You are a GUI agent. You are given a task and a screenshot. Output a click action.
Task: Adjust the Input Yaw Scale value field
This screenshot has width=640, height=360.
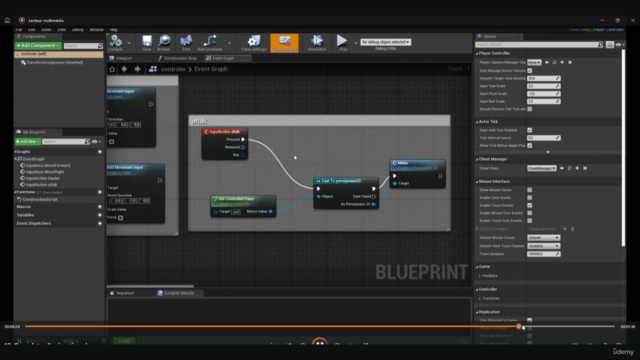click(544, 86)
